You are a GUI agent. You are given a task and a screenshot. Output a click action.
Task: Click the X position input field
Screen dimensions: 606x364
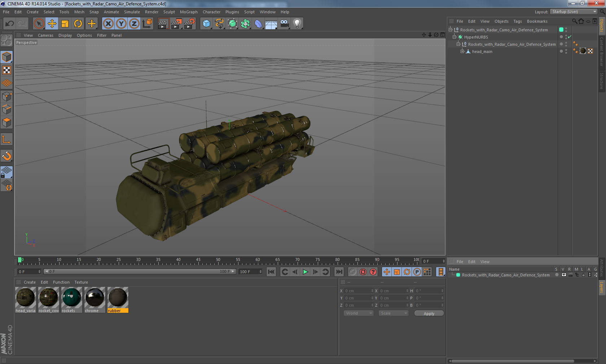coord(359,291)
